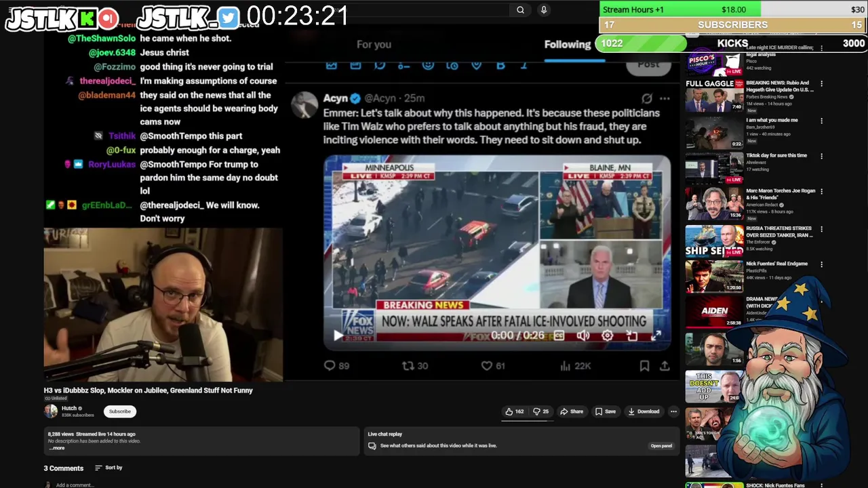Click the image upload icon in composer

click(x=331, y=65)
